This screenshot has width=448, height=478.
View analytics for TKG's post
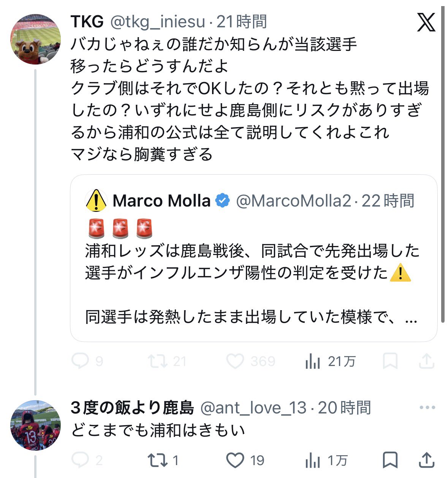(313, 361)
